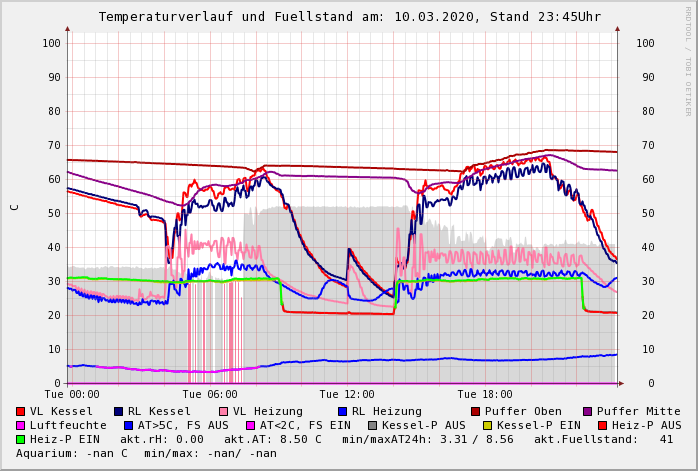Click the swatch beside AT>5C, FS AUS
Viewport: 698px width, 471px height.
129,425
